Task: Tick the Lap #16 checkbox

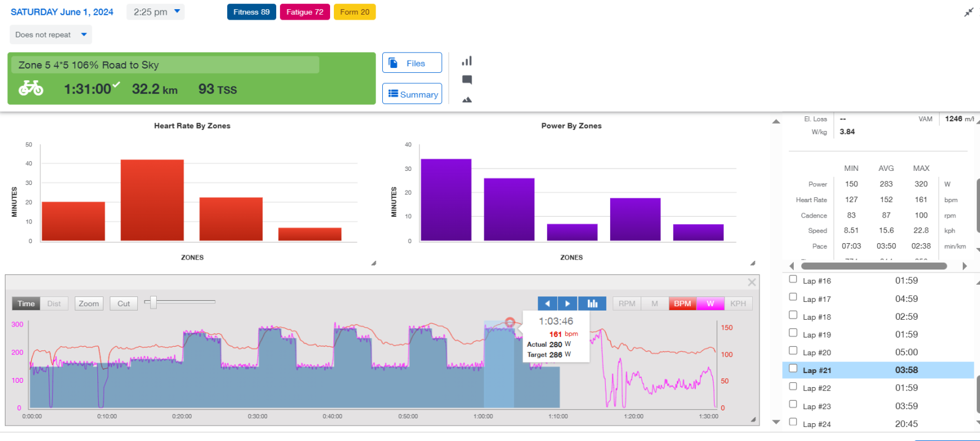Action: pyautogui.click(x=793, y=279)
